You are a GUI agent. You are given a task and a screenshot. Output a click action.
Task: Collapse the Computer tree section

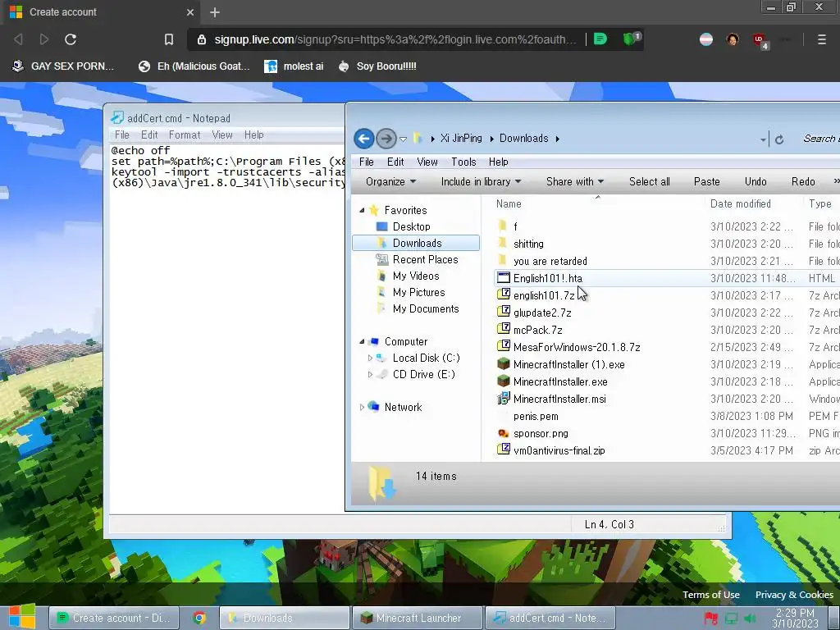(362, 342)
